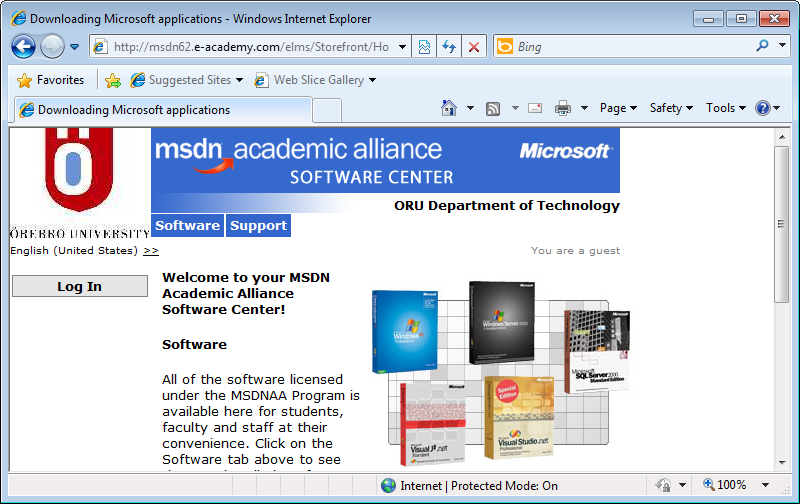Click the Microsoft logo in banner
Viewport: 800px width, 504px height.
566,151
